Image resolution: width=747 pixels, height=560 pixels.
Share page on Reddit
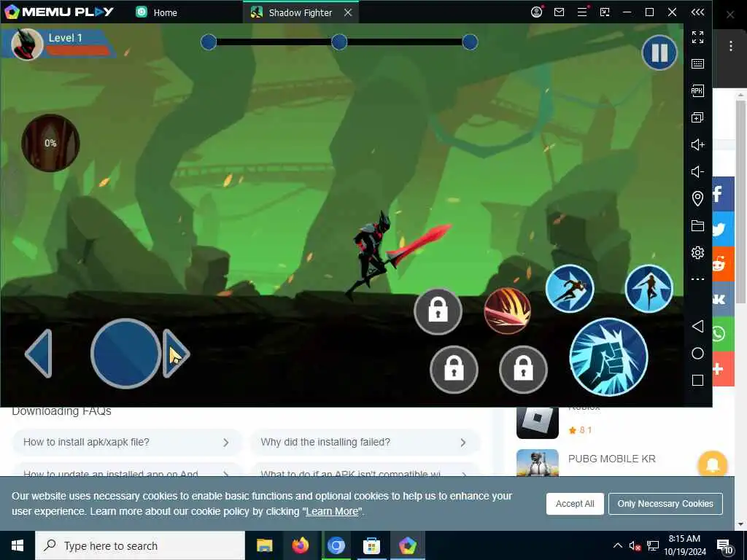(723, 264)
